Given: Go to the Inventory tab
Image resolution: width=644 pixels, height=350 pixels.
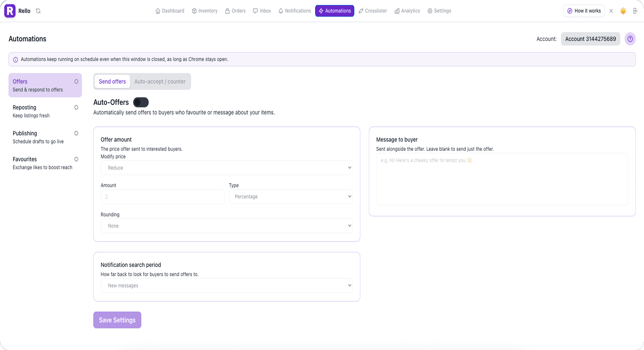Looking at the screenshot, I should pyautogui.click(x=205, y=11).
